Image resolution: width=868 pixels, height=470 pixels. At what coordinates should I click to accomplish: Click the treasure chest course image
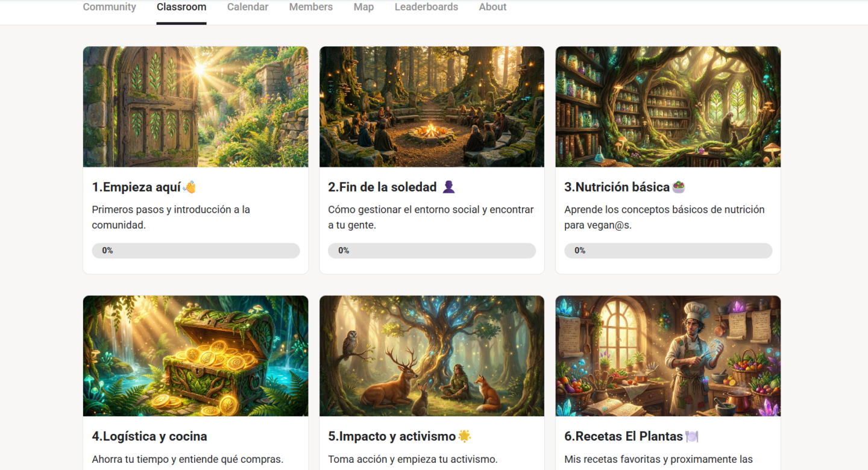pyautogui.click(x=195, y=356)
